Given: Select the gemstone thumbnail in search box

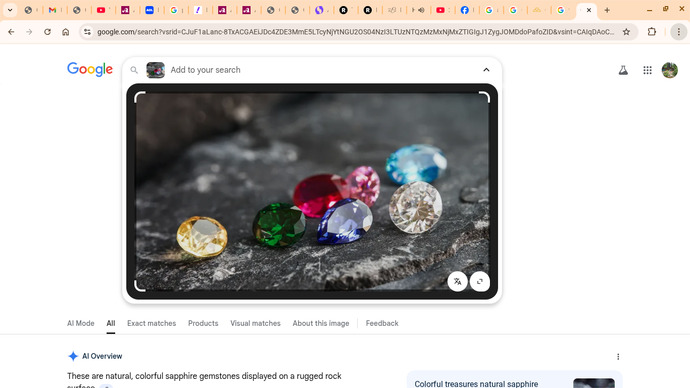Looking at the screenshot, I should (x=155, y=70).
